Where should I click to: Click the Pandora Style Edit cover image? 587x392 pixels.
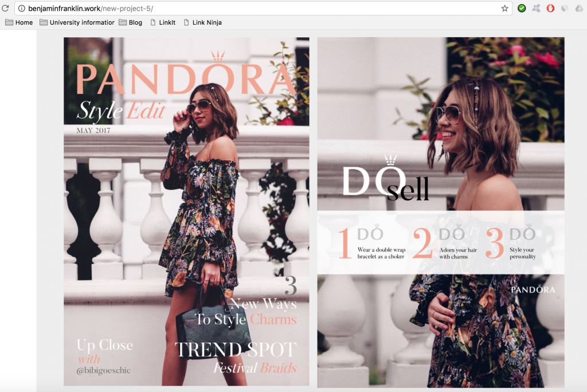[186, 211]
